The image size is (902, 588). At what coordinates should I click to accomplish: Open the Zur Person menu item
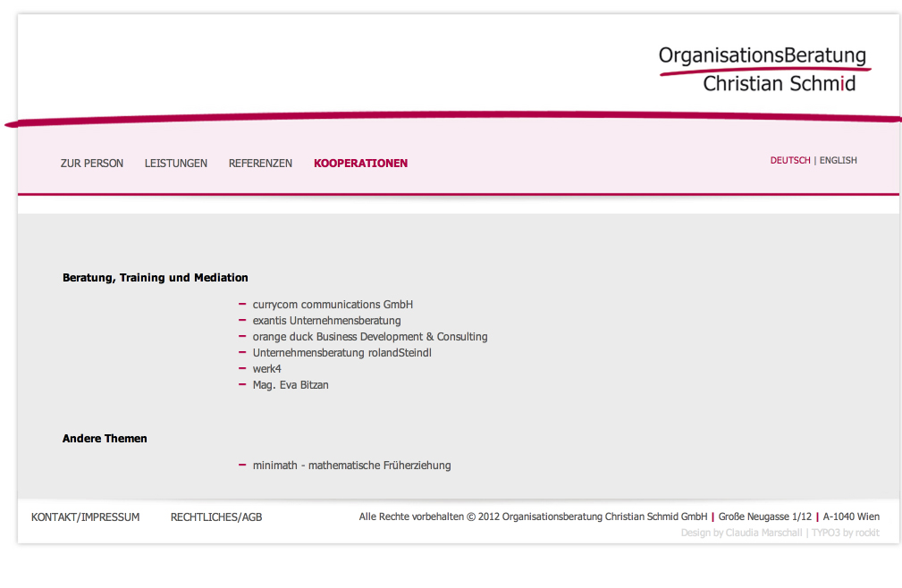(x=92, y=164)
